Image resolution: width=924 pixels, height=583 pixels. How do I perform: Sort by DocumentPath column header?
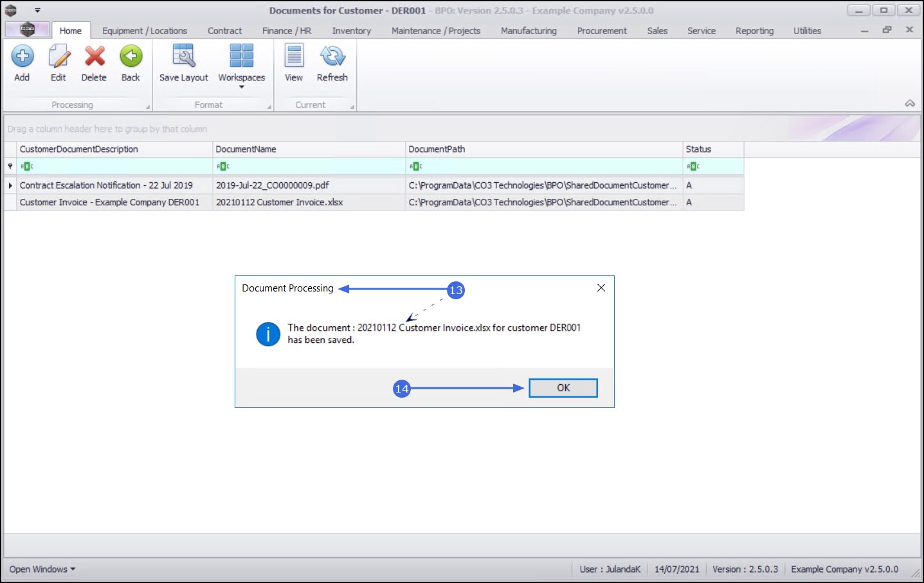click(544, 149)
